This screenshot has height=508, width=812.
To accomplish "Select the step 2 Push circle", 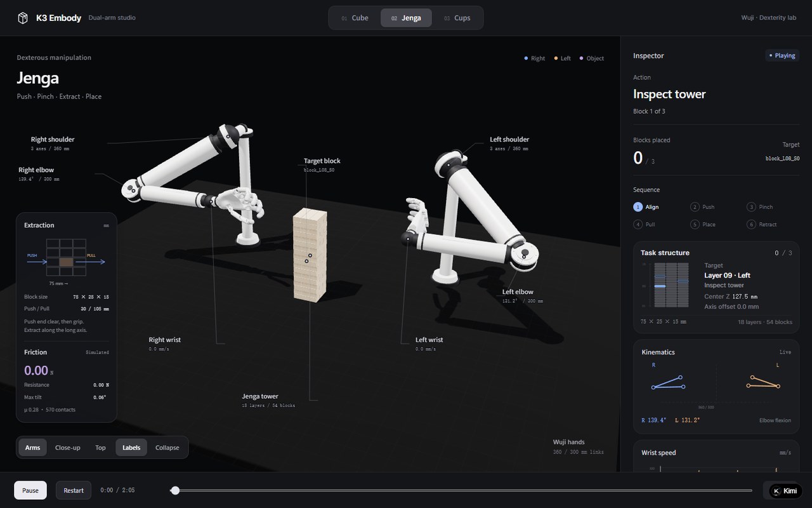I will pyautogui.click(x=695, y=207).
